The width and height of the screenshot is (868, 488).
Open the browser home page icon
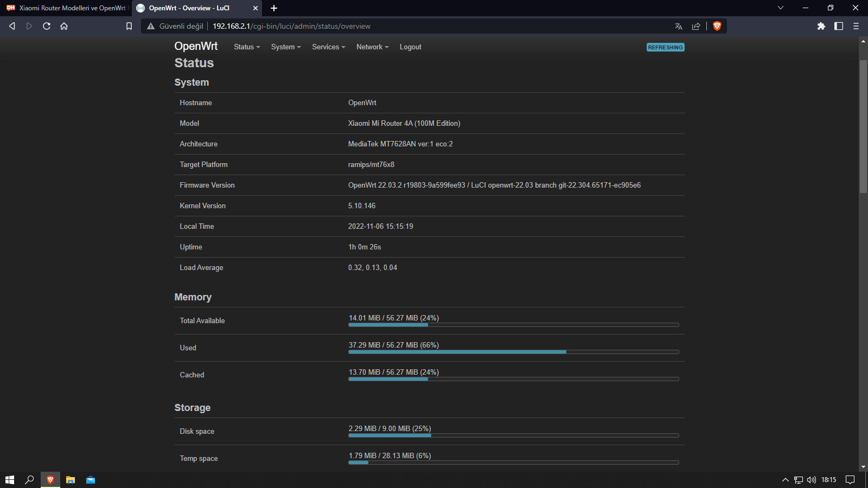pyautogui.click(x=64, y=26)
